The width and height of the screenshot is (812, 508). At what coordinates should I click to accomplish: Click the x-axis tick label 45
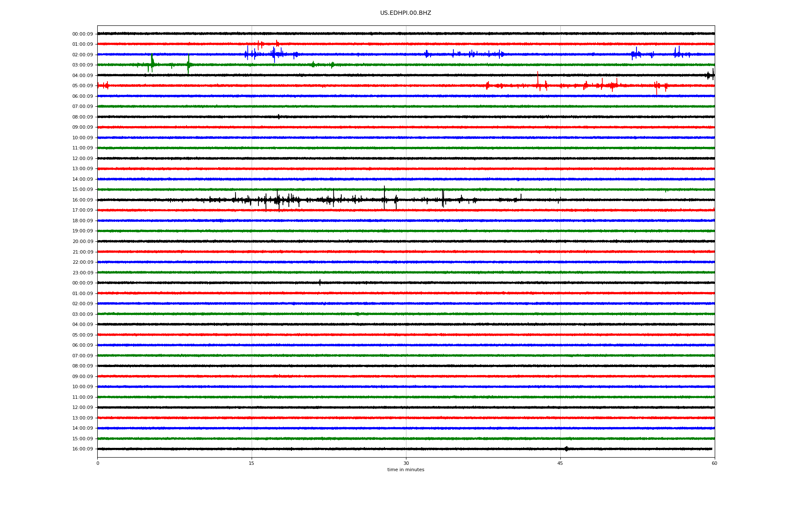(x=560, y=463)
